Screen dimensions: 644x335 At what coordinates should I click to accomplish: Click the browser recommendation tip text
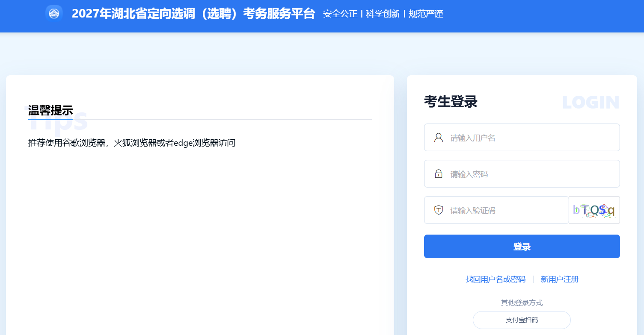[132, 143]
